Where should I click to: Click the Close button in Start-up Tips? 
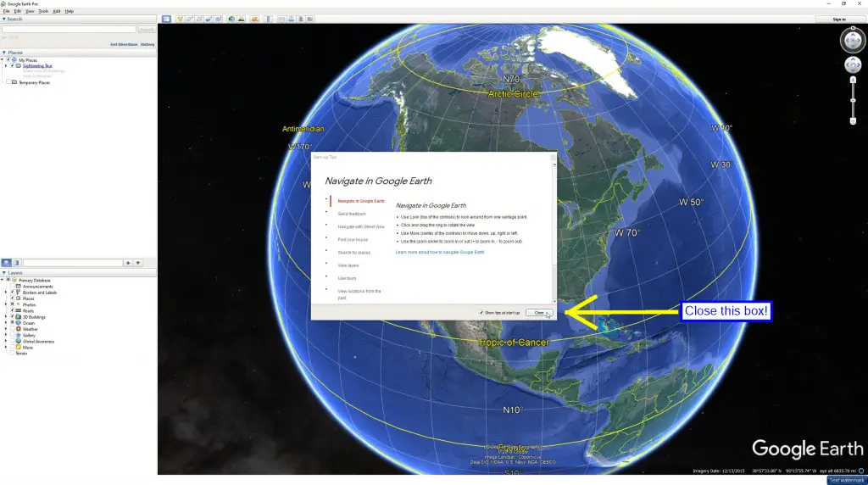pos(539,313)
